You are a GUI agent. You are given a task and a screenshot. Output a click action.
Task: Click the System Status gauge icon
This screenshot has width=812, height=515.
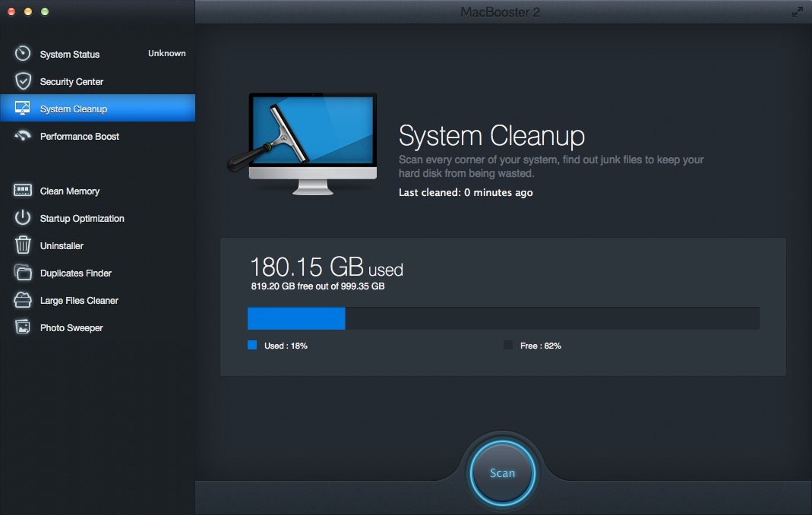point(23,54)
